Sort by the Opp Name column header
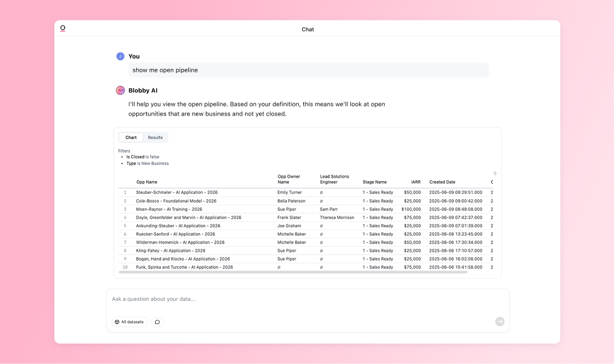 pyautogui.click(x=147, y=182)
